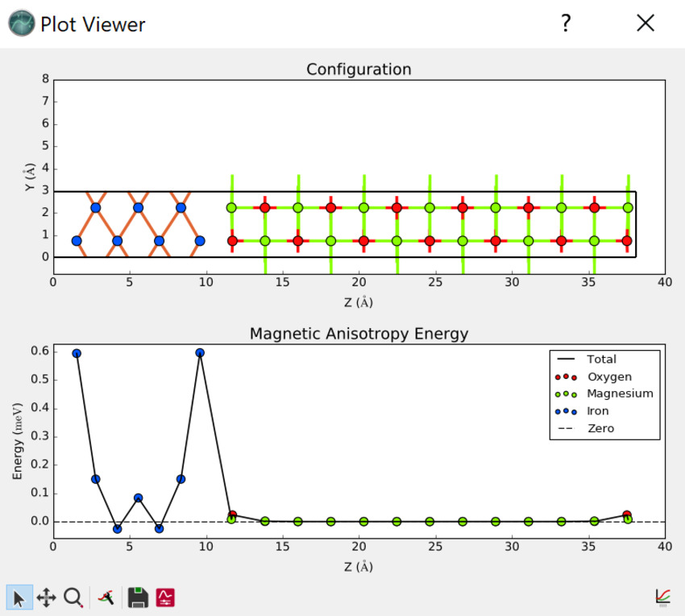Open the axis customization tool

tap(106, 597)
